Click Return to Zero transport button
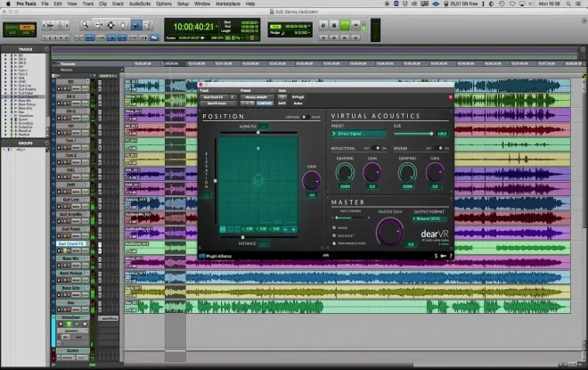Screen dimensions: 588x370 click(x=323, y=37)
